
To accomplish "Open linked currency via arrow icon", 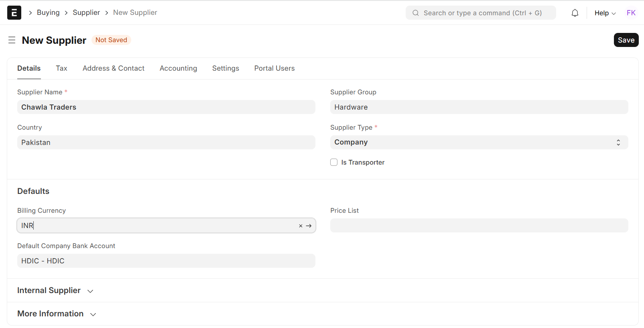I will coord(309,226).
